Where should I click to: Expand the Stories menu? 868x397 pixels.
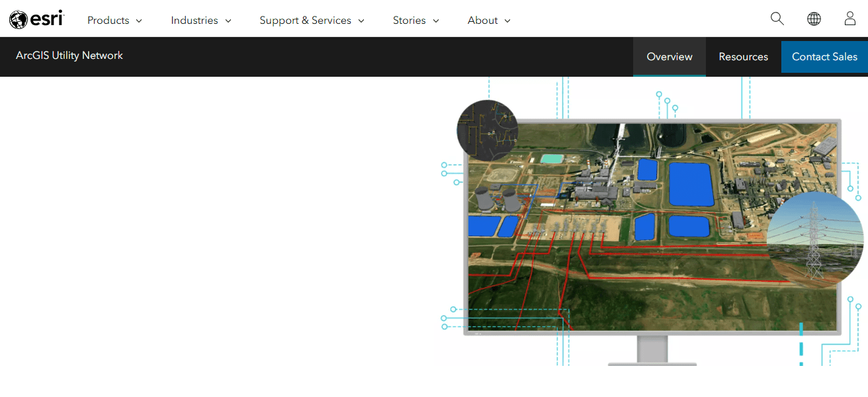pyautogui.click(x=416, y=21)
